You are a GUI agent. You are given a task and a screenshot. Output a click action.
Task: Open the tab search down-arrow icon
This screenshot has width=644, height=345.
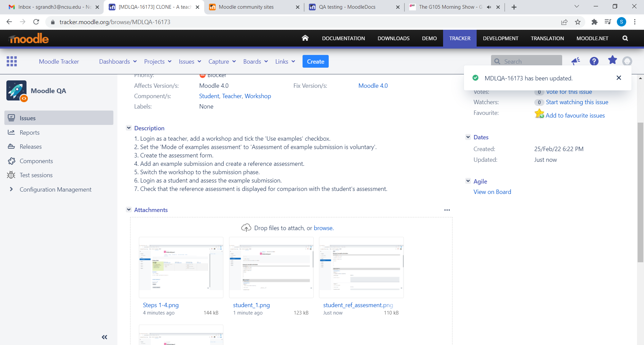577,6
